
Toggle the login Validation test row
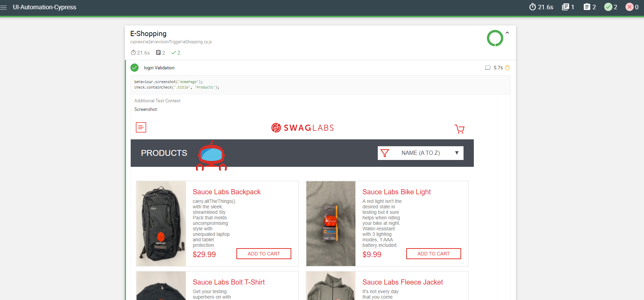(x=320, y=68)
